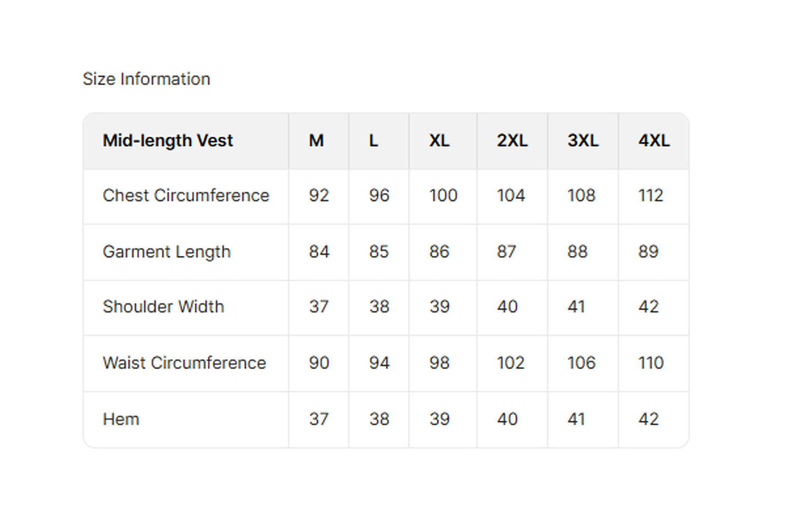Select the Shoulder Width row label
This screenshot has height=532, width=795.
[x=163, y=306]
